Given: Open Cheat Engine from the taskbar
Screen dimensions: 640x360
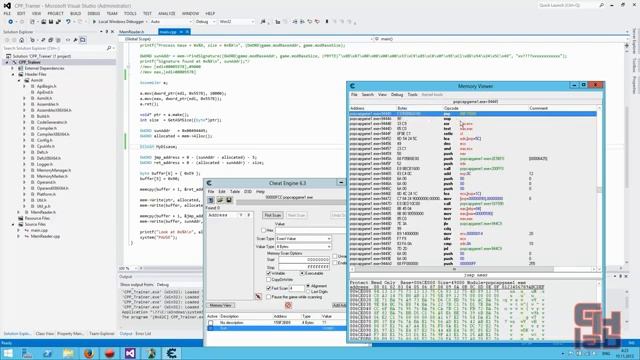Looking at the screenshot, I should (x=172, y=353).
